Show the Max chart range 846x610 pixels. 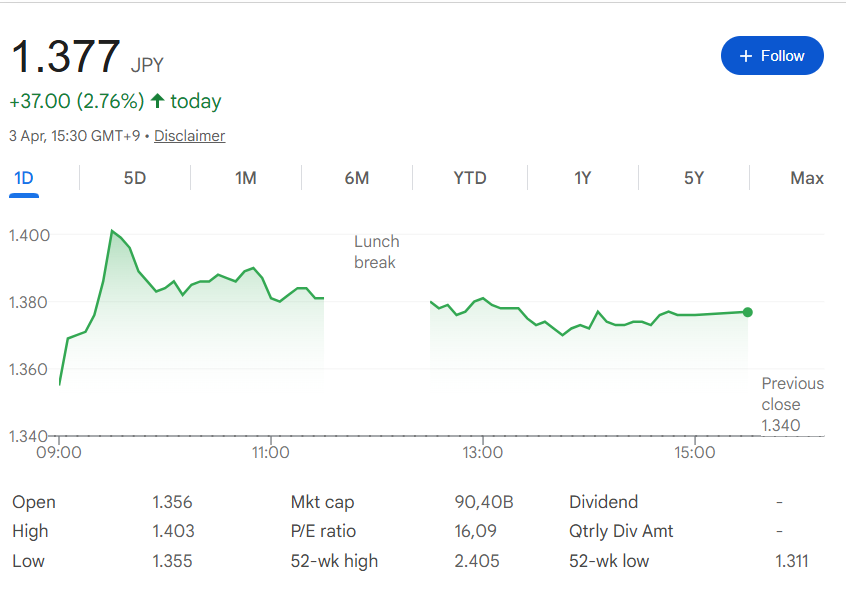[x=807, y=178]
